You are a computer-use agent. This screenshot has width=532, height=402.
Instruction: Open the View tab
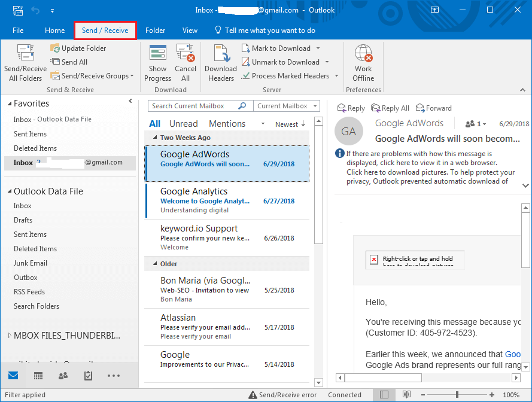190,31
